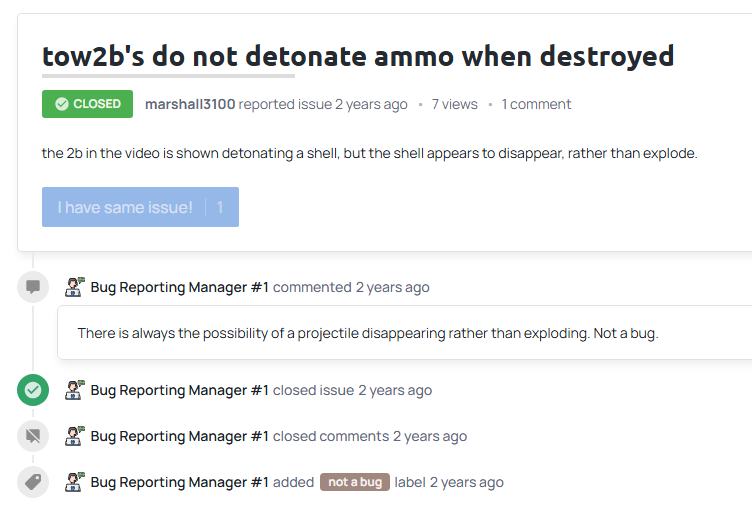Click the label tag timeline icon
This screenshot has height=517, width=752.
pyautogui.click(x=33, y=482)
